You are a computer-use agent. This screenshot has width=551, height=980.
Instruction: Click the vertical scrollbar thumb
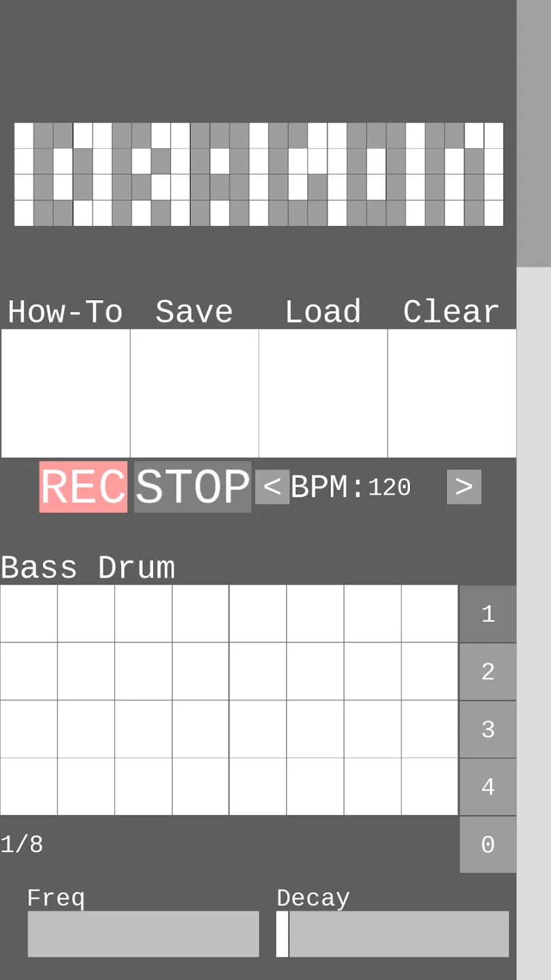534,133
